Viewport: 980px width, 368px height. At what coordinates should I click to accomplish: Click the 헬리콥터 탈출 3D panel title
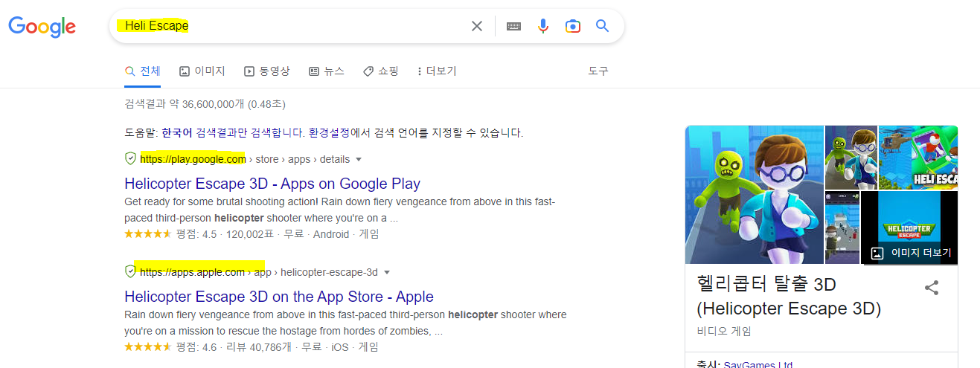(789, 296)
